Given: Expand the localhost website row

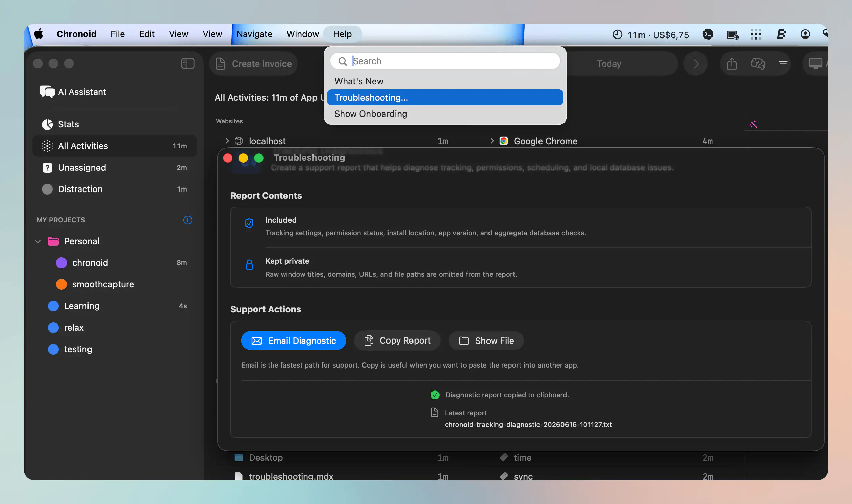Looking at the screenshot, I should [x=227, y=141].
